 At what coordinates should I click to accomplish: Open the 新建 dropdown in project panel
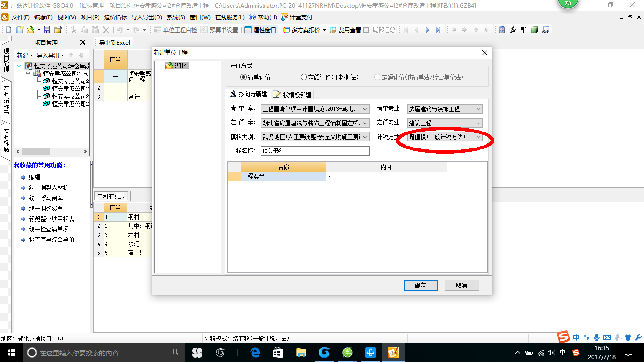click(25, 55)
